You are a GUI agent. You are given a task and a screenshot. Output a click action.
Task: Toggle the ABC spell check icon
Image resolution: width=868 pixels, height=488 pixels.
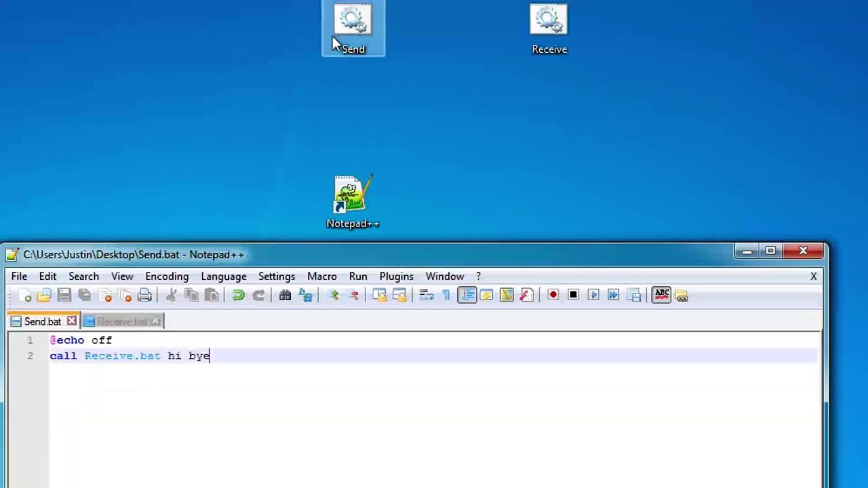tap(662, 295)
